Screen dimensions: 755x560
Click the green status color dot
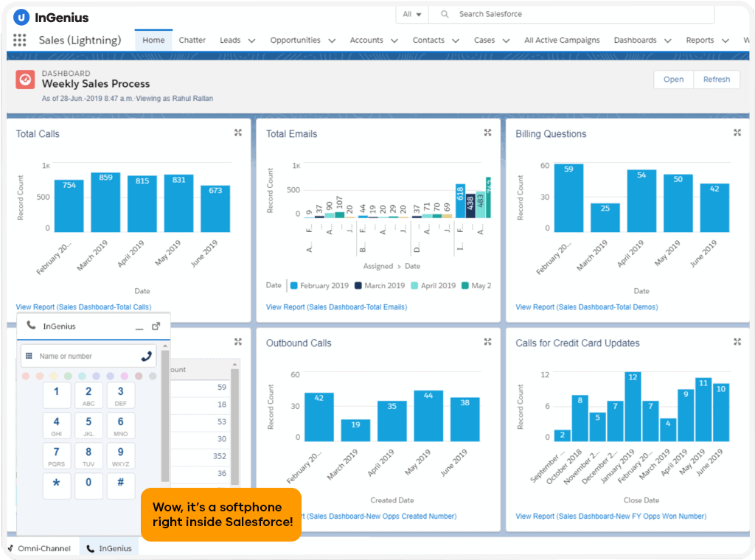tap(69, 376)
